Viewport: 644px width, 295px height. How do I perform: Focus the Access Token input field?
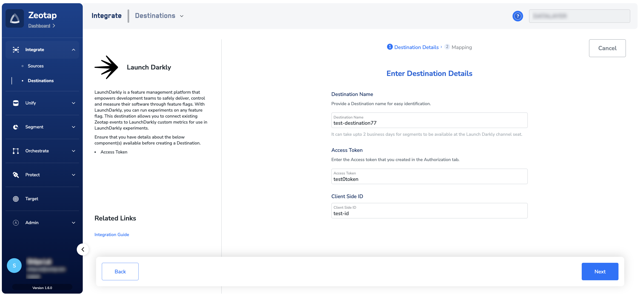click(429, 179)
